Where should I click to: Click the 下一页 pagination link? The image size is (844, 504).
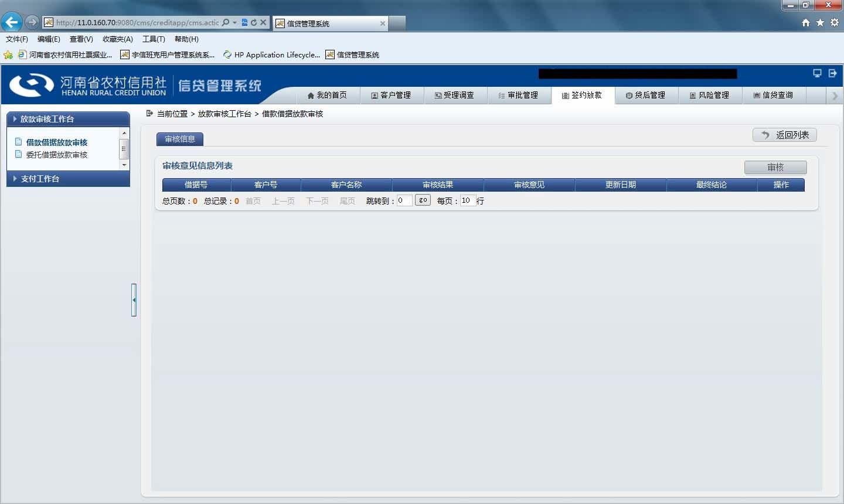(318, 201)
